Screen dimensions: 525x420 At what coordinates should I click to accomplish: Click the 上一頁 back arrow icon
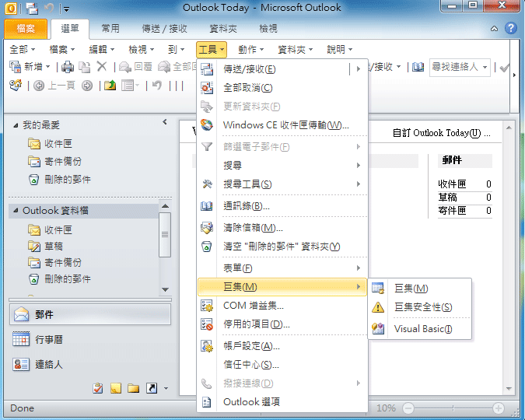click(39, 86)
